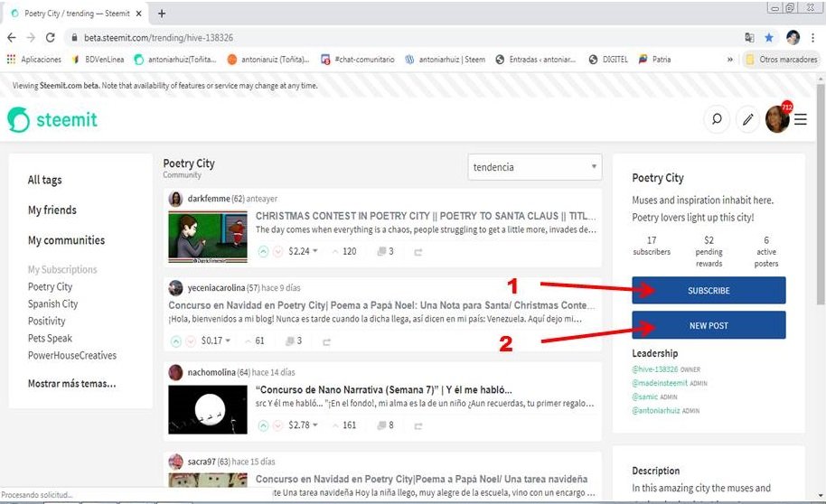Open the tendencia sort dropdown

click(x=534, y=167)
